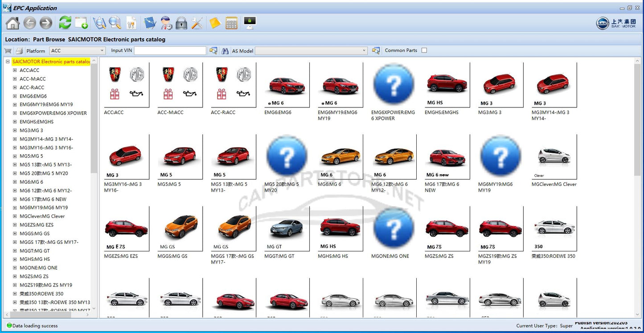Image resolution: width=644 pixels, height=333 pixels.
Task: Click the Home toolbar icon
Action: tap(12, 23)
